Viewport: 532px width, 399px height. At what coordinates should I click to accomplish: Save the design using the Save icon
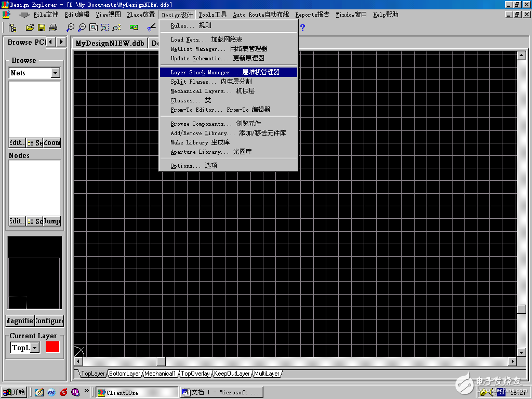[x=42, y=28]
